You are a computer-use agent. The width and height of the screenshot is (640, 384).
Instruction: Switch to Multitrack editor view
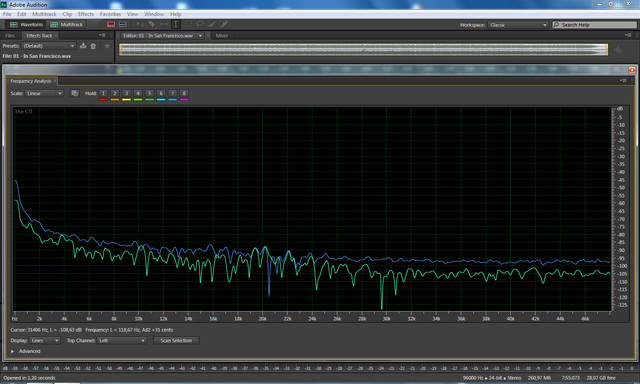click(67, 24)
